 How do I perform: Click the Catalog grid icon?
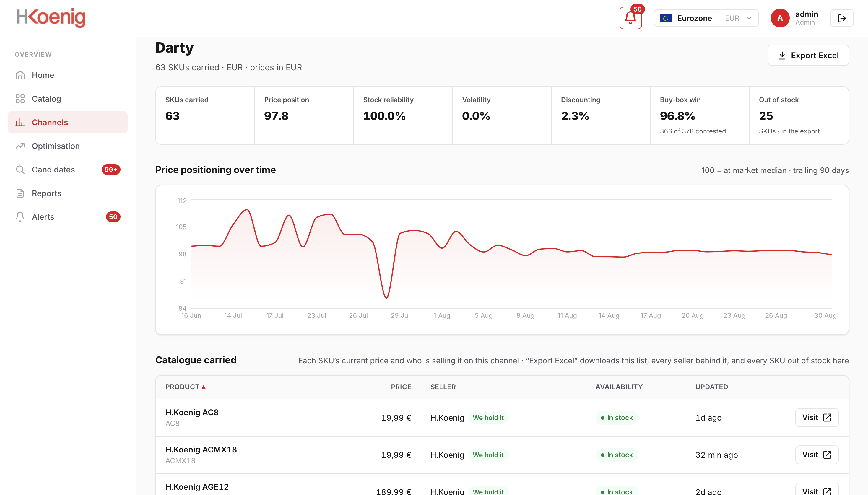coord(20,99)
